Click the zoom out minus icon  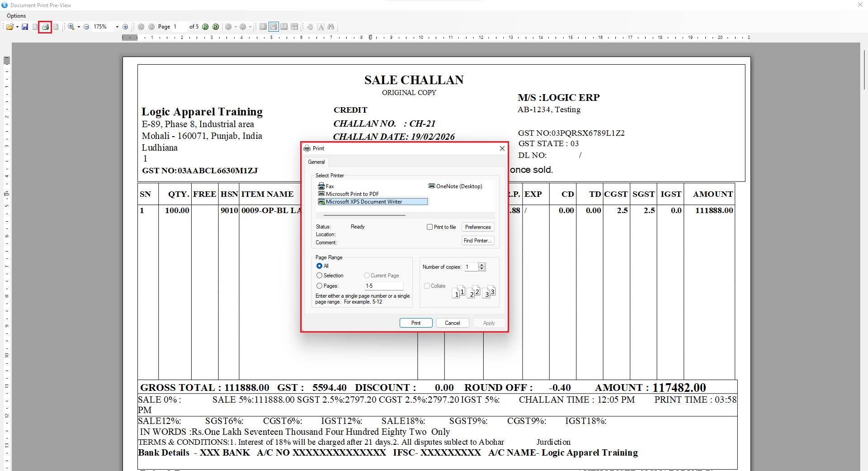pos(86,27)
